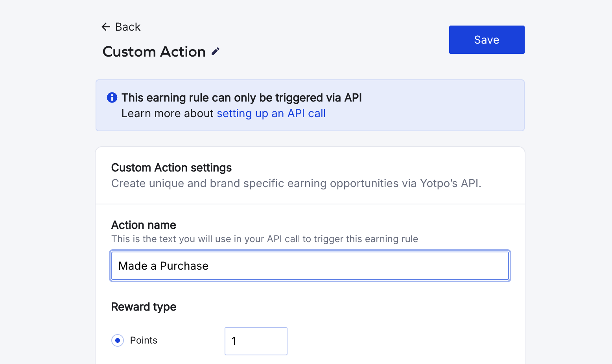612x364 pixels.
Task: Click the "Create unique and brand specific" description
Action: pyautogui.click(x=296, y=184)
